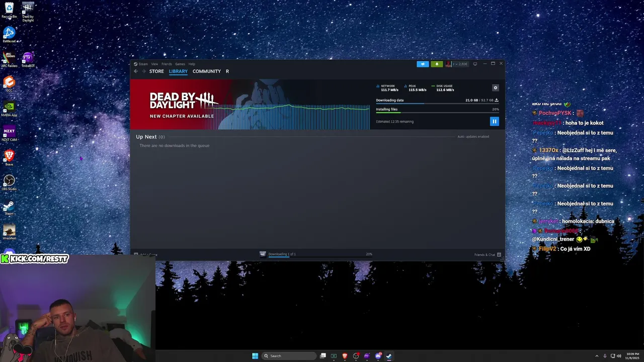Image resolution: width=644 pixels, height=362 pixels.
Task: Open the Windows Start menu
Action: pos(255,356)
